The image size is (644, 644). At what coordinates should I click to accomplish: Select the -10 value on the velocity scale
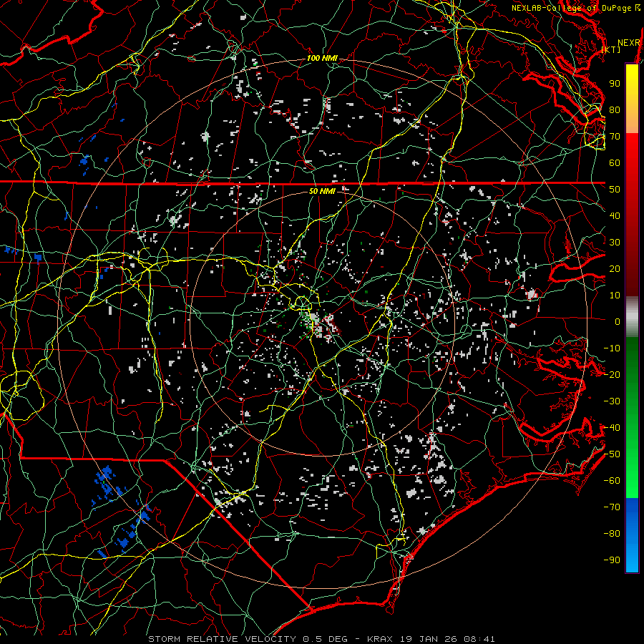[612, 348]
